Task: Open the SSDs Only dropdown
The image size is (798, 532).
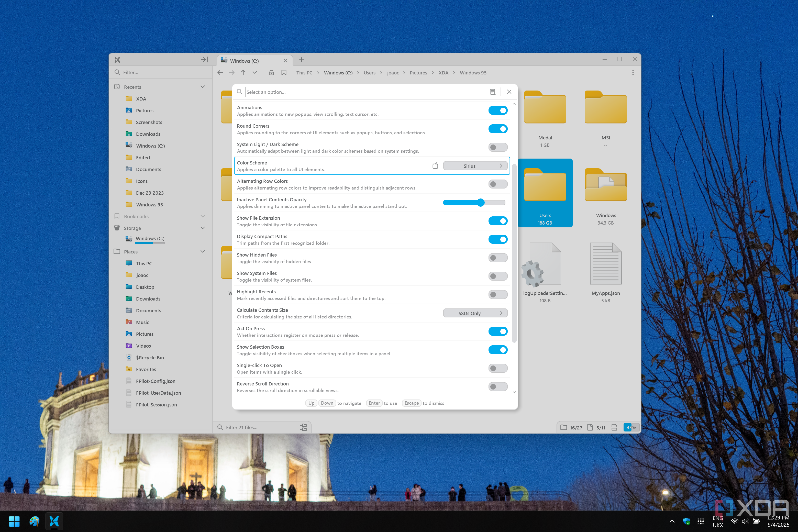Action: click(x=475, y=313)
